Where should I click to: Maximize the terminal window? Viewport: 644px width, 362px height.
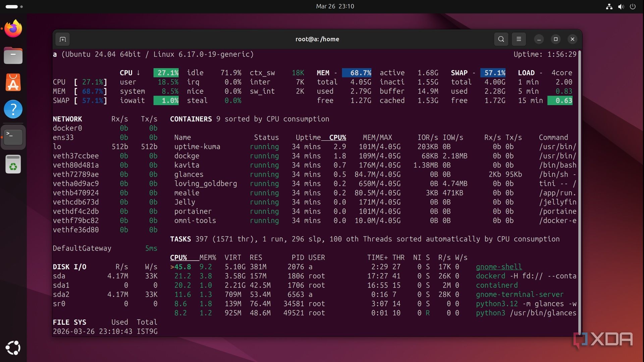pos(555,39)
